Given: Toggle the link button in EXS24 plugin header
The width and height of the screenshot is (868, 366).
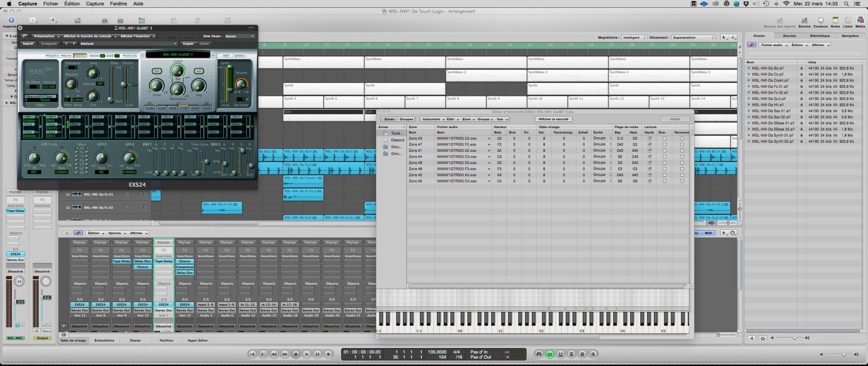Looking at the screenshot, I should click(24, 36).
